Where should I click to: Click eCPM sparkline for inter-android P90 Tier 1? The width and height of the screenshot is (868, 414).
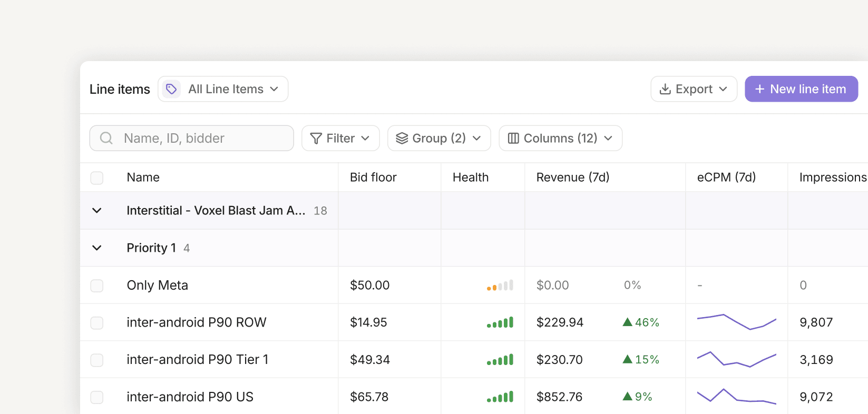[x=737, y=359]
